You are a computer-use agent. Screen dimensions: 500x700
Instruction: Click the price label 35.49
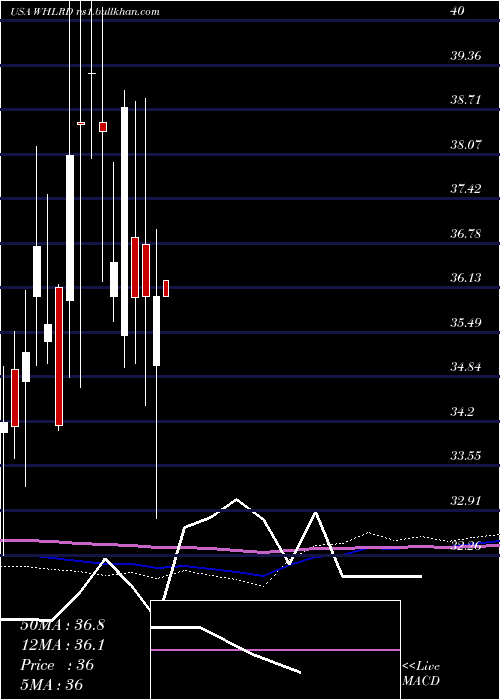(466, 322)
